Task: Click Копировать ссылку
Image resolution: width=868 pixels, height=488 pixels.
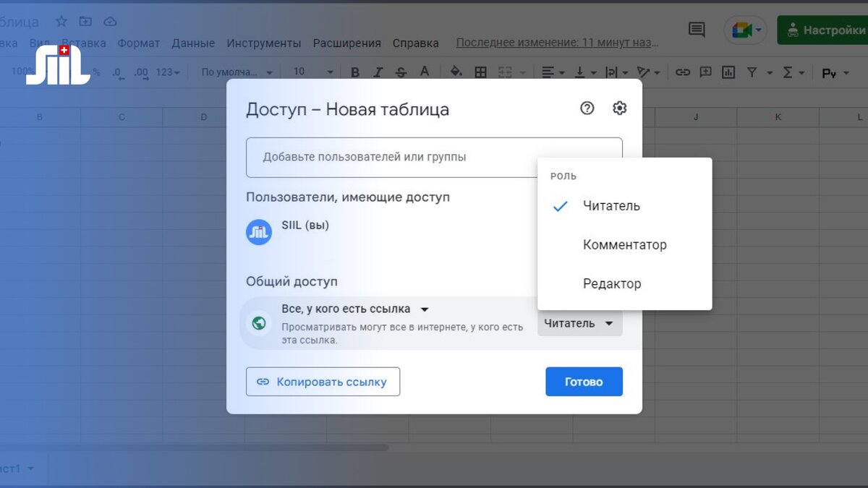Action: (323, 381)
